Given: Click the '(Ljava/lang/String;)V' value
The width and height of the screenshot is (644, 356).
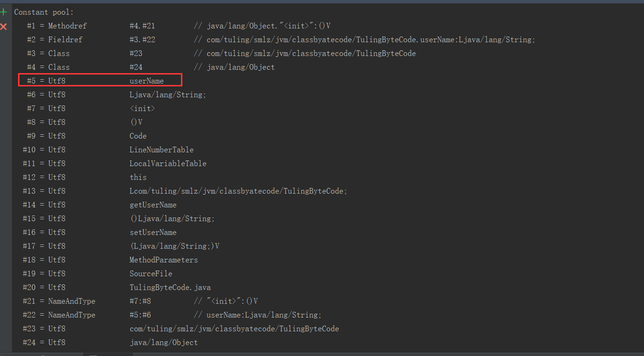Looking at the screenshot, I should [174, 246].
